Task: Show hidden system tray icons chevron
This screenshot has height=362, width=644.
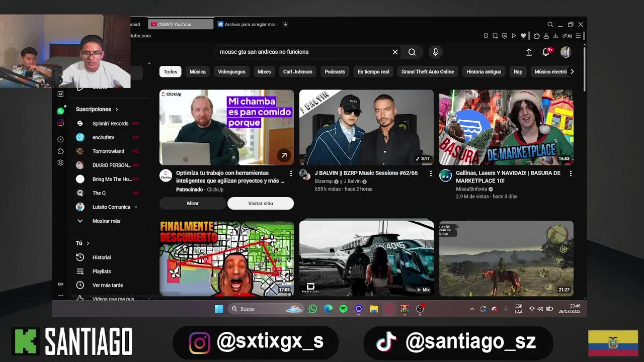Action: click(472, 309)
